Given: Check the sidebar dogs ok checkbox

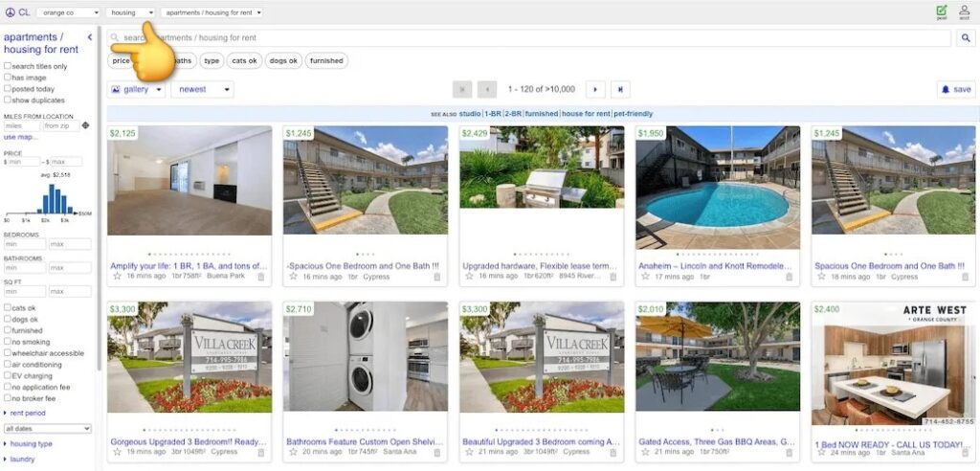Looking at the screenshot, I should 8,319.
